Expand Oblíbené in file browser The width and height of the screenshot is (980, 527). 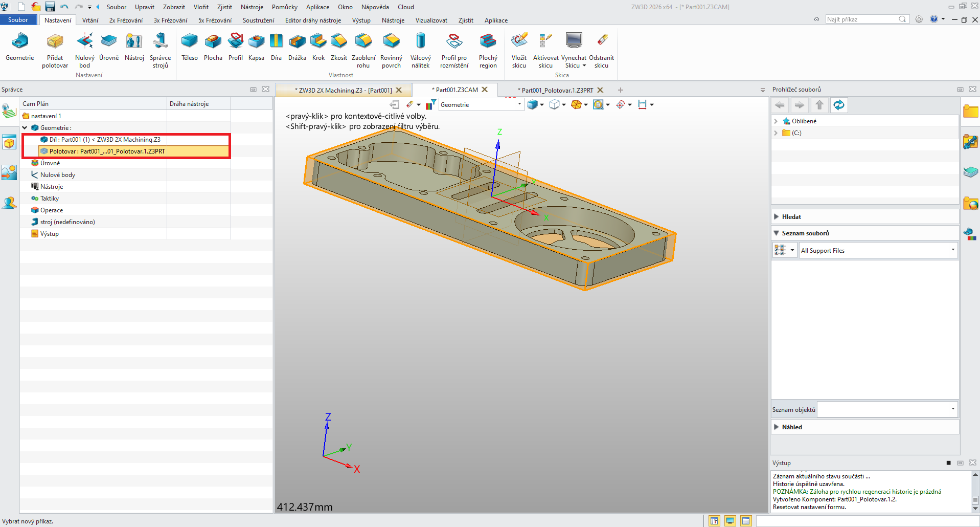click(x=776, y=121)
